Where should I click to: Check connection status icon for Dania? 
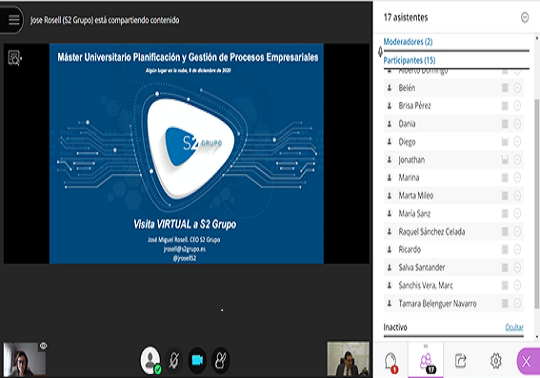pyautogui.click(x=505, y=124)
